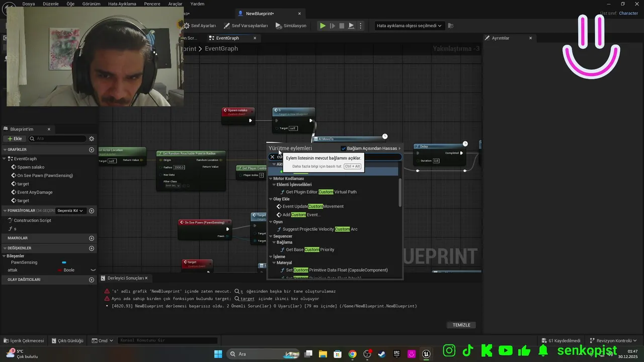
Task: Select Construction Script function
Action: [32, 220]
